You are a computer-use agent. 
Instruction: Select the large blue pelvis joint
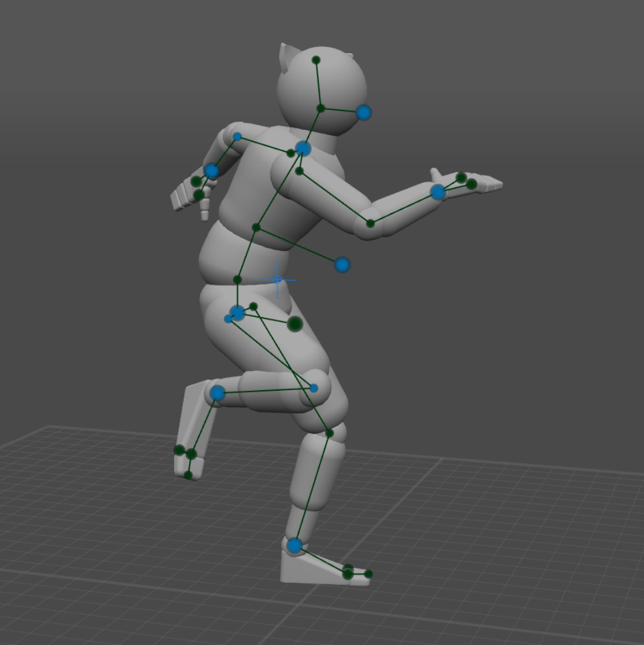pyautogui.click(x=237, y=313)
